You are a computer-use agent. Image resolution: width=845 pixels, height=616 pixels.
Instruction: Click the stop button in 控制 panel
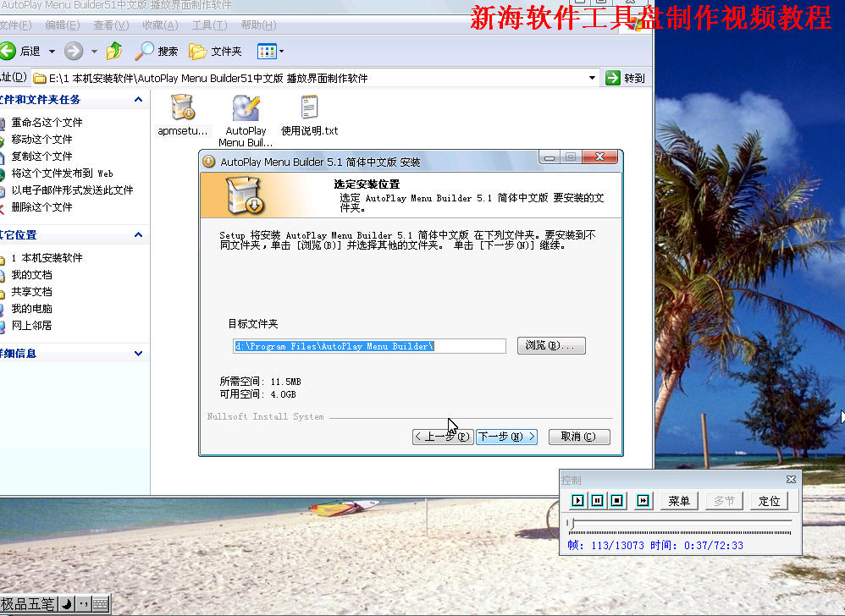click(x=617, y=501)
